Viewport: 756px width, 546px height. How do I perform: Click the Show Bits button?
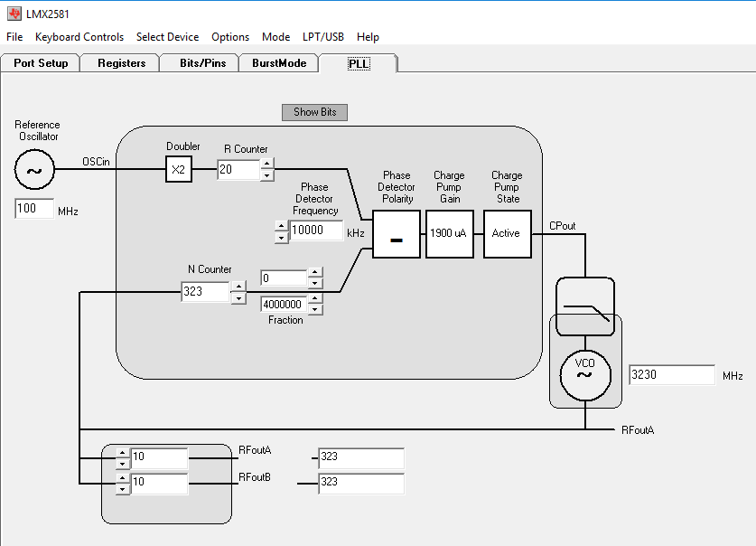tap(314, 112)
